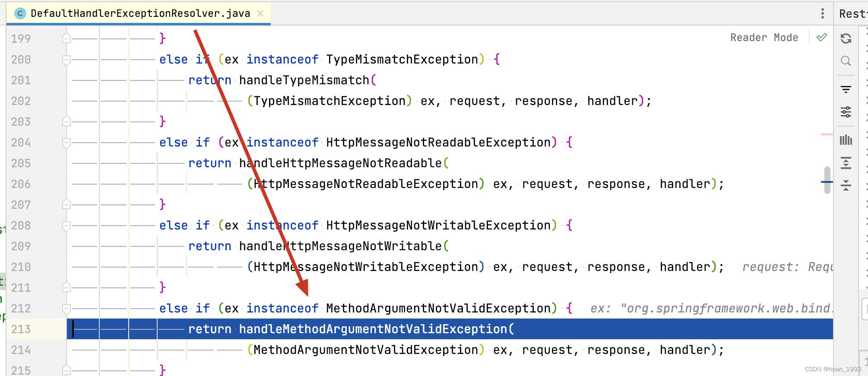Click the handleTypeMismatch method call

coord(304,80)
